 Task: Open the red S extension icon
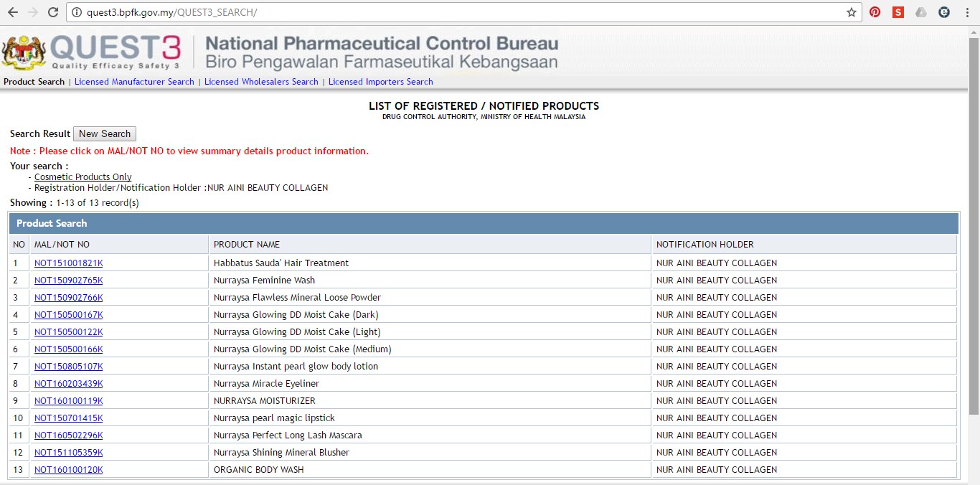pyautogui.click(x=898, y=12)
